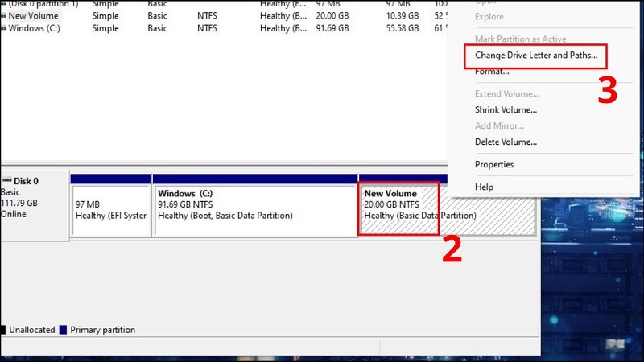The height and width of the screenshot is (362, 644).
Task: Click the Online status text under Disk 0
Action: (x=14, y=214)
